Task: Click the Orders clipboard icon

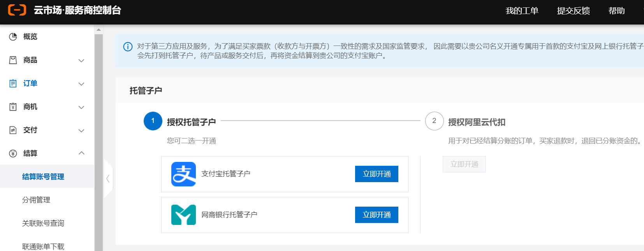Action: (x=13, y=83)
